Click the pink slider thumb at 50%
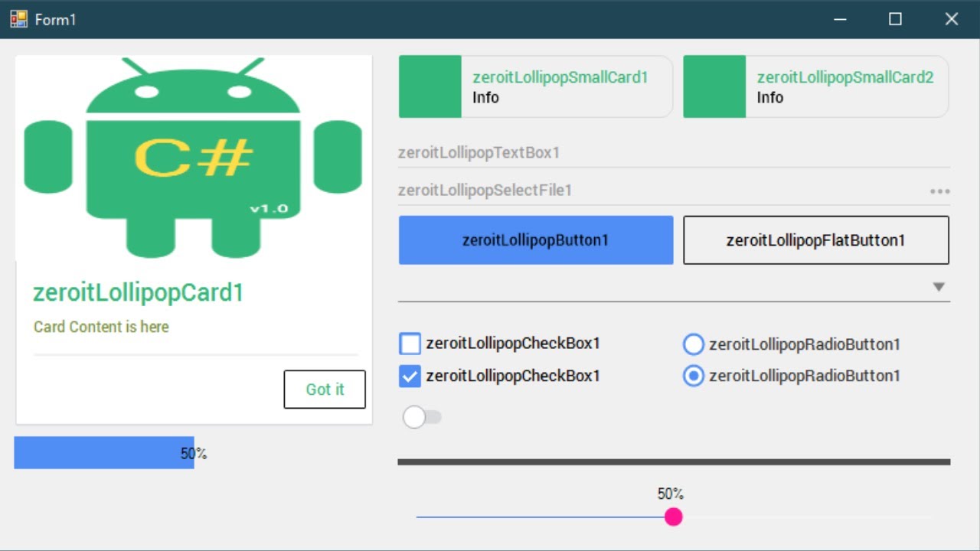 click(x=674, y=517)
